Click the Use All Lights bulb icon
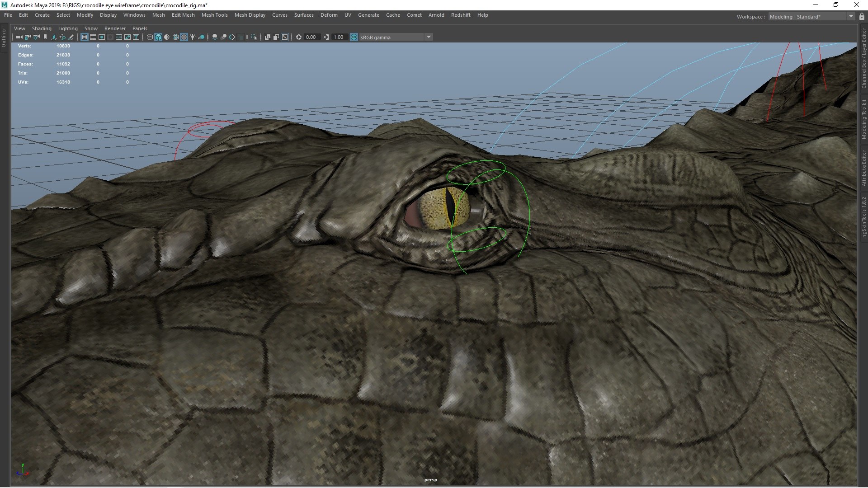Screen dimensions: 868x488 pyautogui.click(x=193, y=37)
